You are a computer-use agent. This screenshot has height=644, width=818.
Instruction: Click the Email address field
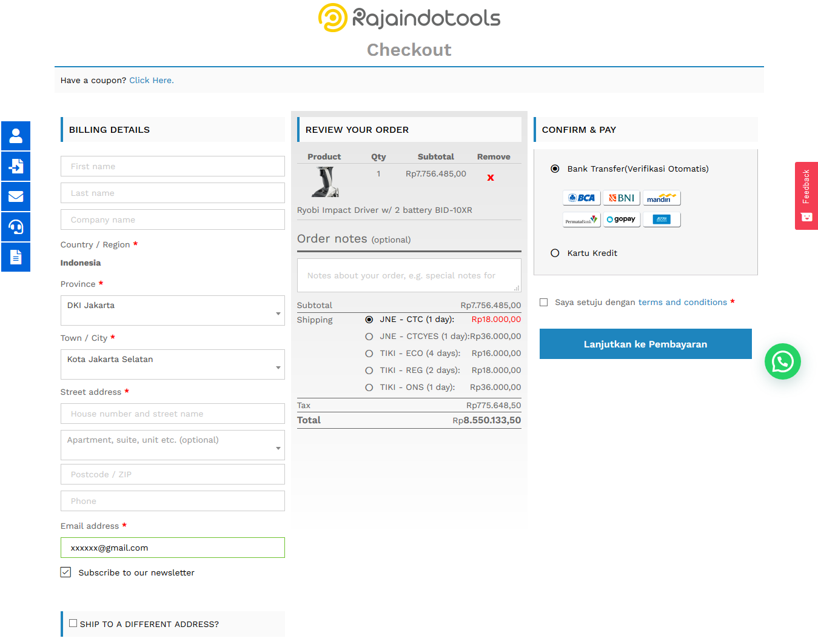(173, 548)
